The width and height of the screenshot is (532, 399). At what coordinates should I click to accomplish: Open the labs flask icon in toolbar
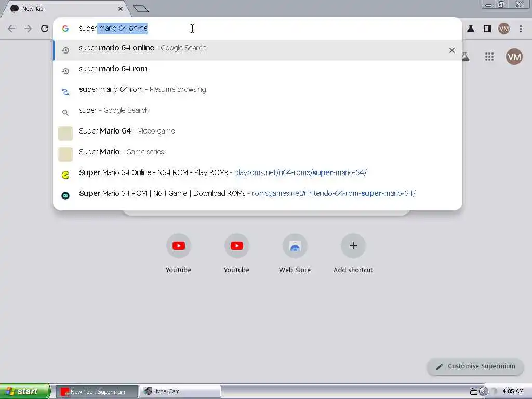click(x=471, y=29)
